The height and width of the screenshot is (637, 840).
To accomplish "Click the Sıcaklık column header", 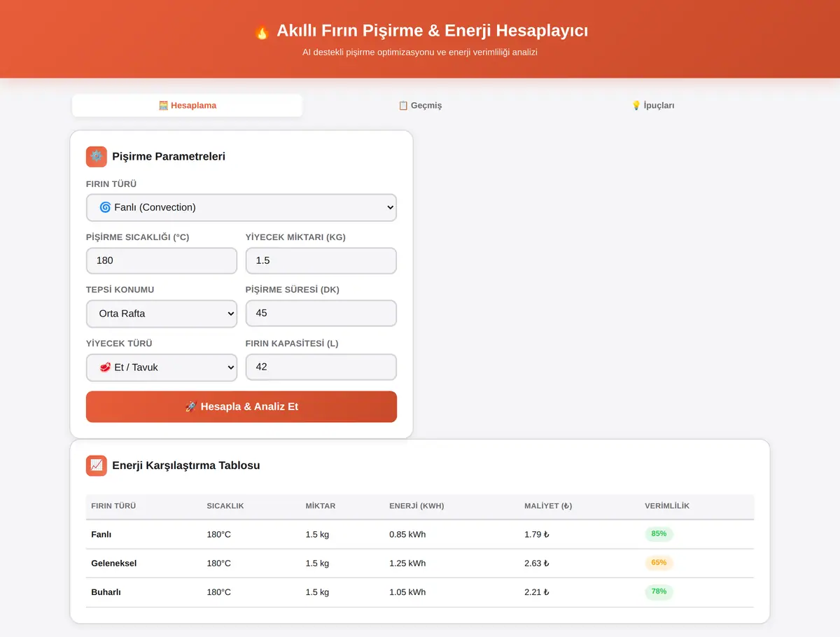I will coord(225,506).
